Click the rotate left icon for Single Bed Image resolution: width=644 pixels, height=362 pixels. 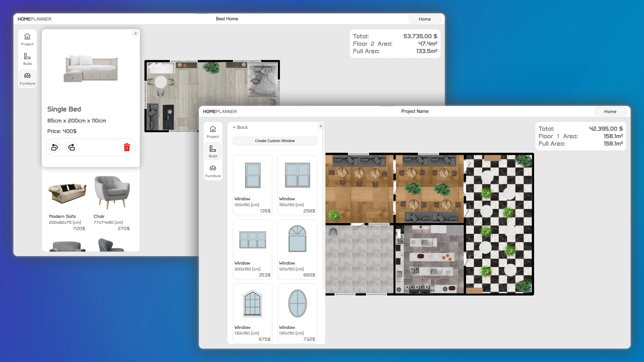click(55, 147)
